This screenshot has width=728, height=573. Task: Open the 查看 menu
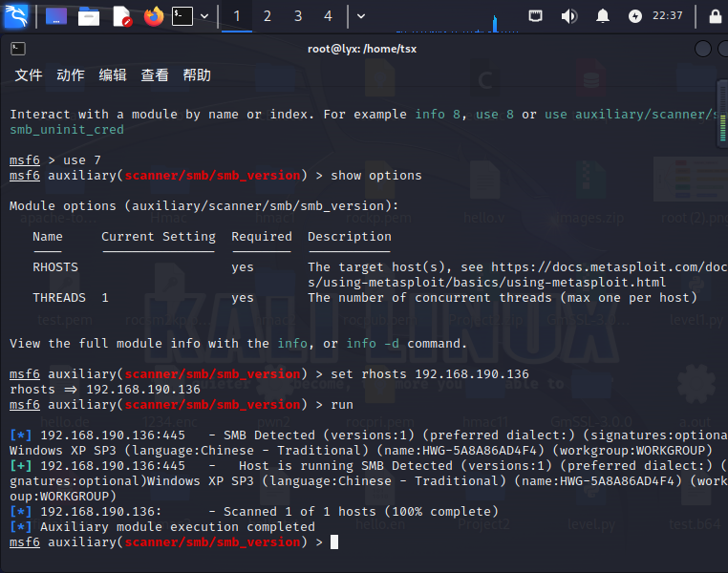[x=155, y=74]
